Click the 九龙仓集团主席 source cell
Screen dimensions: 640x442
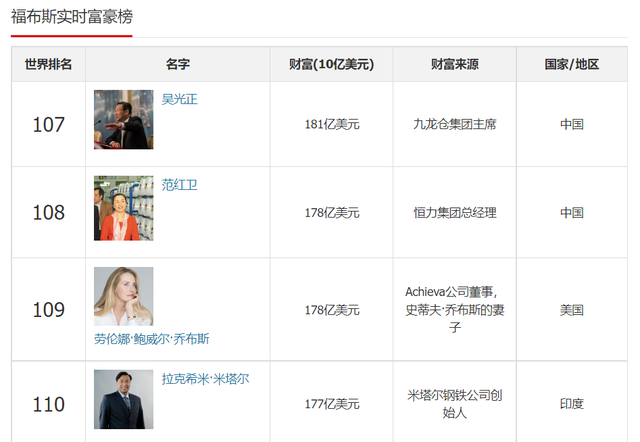click(455, 124)
